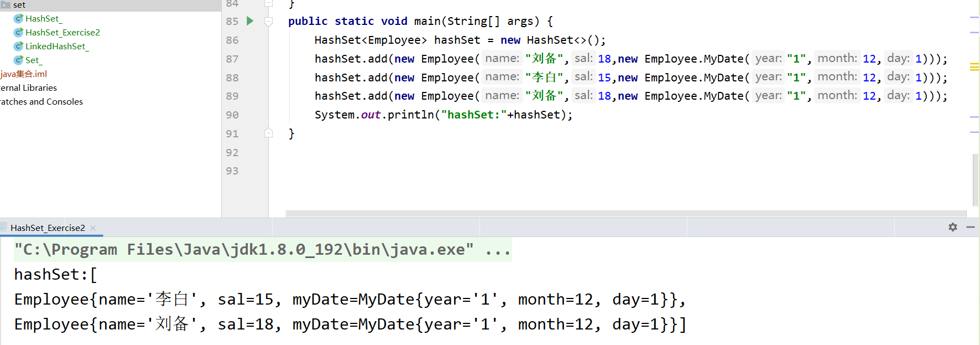The image size is (980, 345).
Task: Select the java集合.iml file
Action: pyautogui.click(x=24, y=74)
